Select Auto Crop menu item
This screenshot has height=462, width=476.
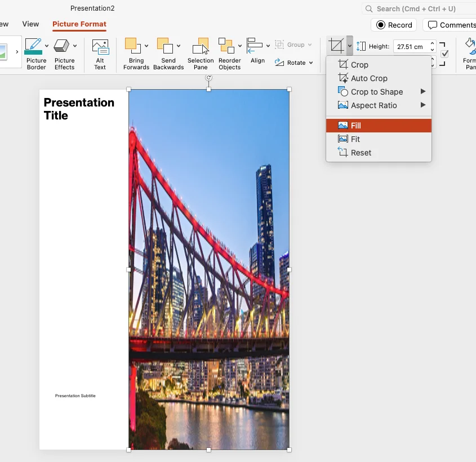click(x=379, y=78)
